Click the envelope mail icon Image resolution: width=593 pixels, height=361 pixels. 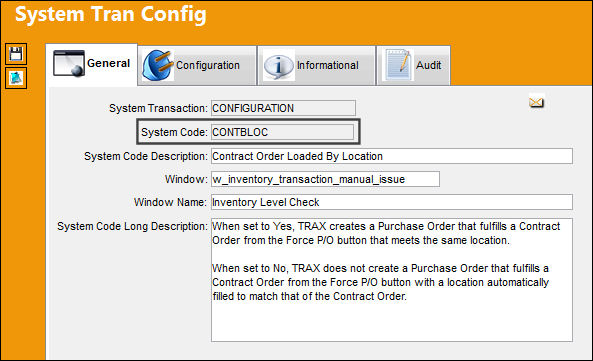536,102
